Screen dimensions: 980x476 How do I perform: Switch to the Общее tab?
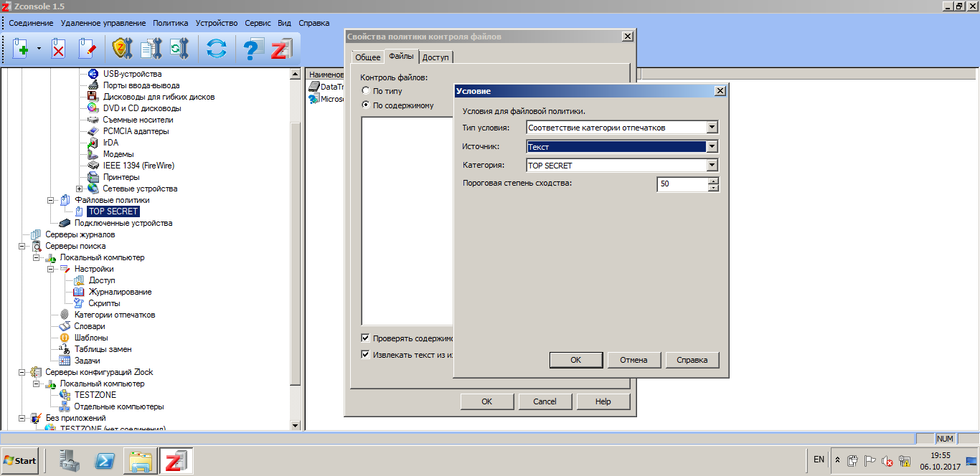[368, 57]
